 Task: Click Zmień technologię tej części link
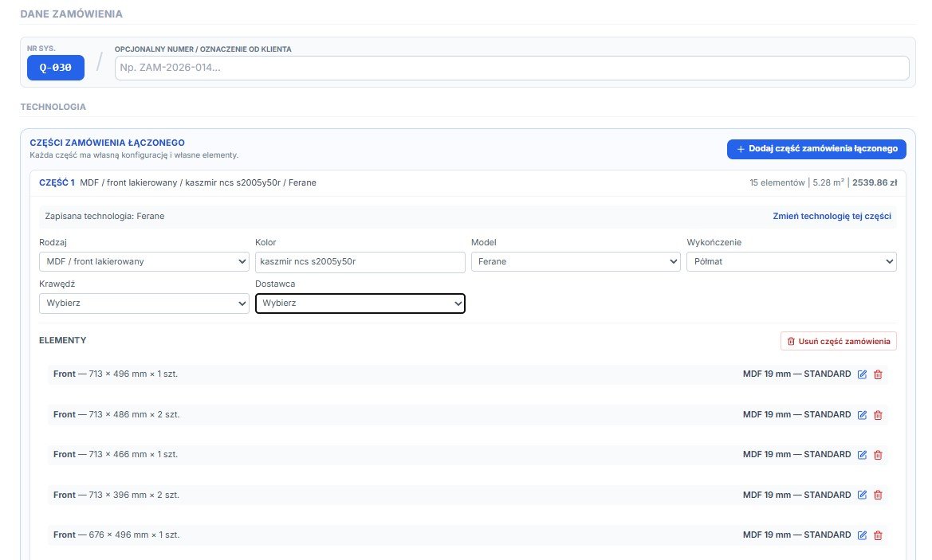832,216
